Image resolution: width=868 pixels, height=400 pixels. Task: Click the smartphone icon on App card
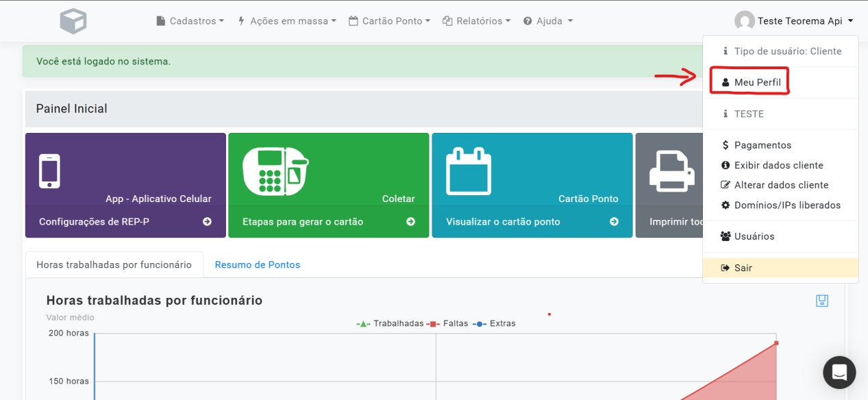pos(49,171)
